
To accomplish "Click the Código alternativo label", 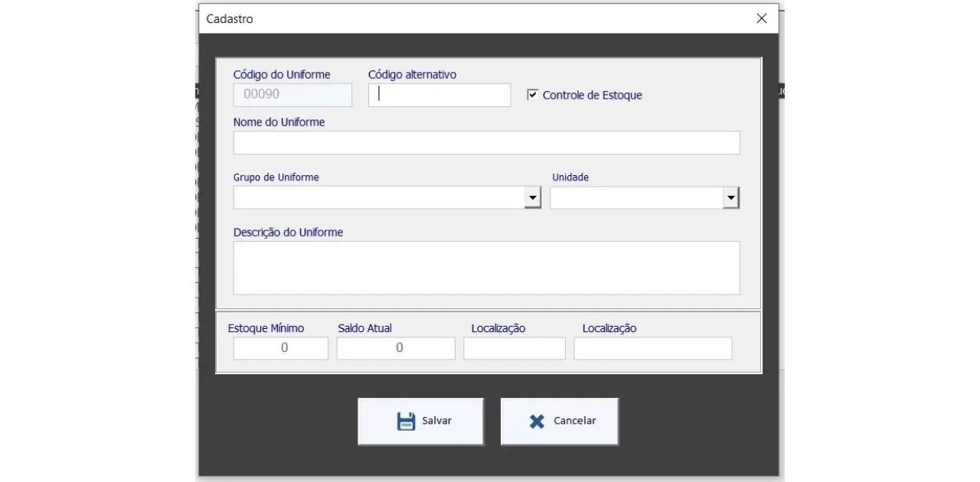I will 412,74.
